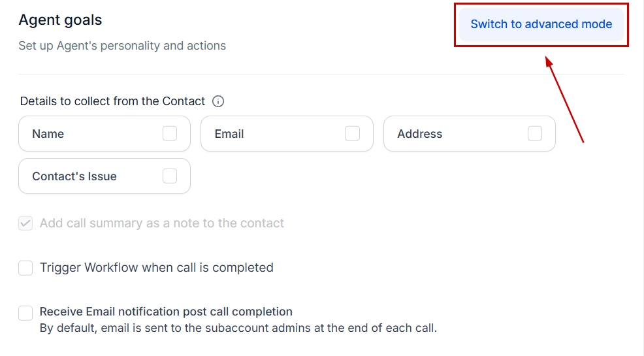Screen dimensions: 644x356
Task: Click the Details to collect from the Contact label
Action: 112,101
